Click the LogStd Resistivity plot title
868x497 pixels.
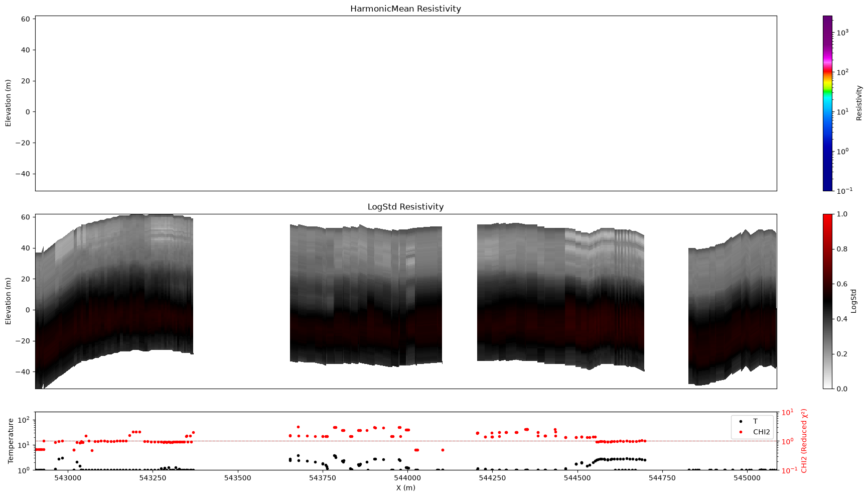(x=405, y=207)
